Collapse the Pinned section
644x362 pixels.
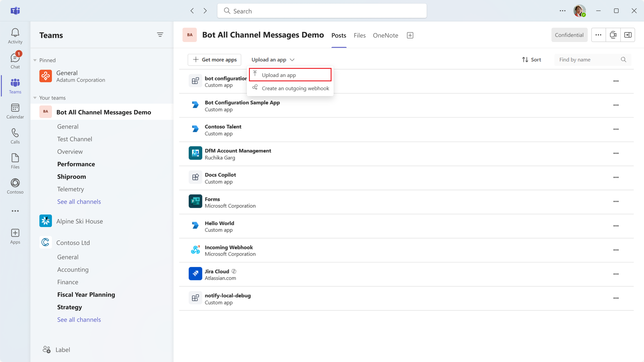pos(35,60)
